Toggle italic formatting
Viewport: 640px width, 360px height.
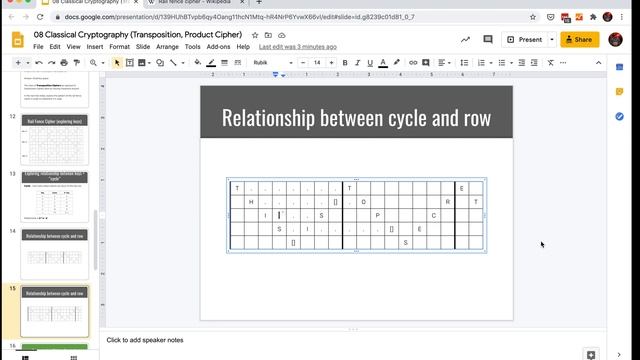pyautogui.click(x=358, y=63)
